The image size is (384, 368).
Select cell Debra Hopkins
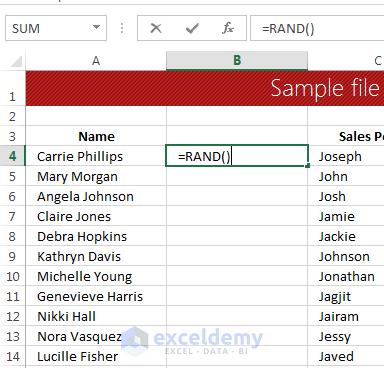[96, 236]
